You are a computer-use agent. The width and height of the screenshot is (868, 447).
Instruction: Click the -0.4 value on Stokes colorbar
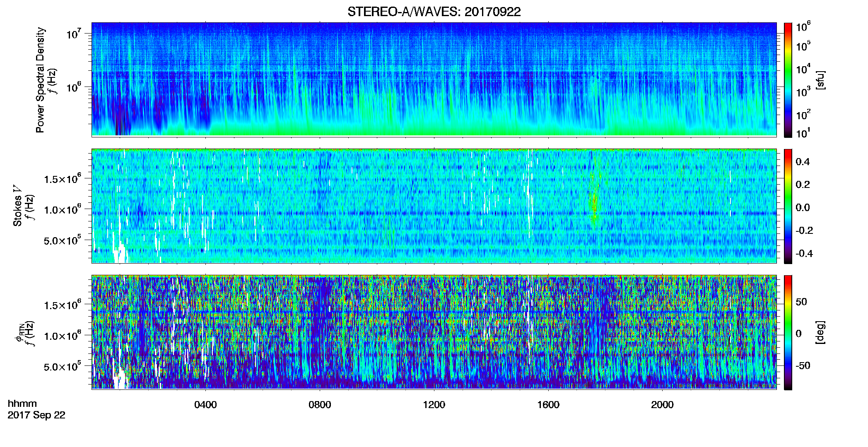coord(804,254)
